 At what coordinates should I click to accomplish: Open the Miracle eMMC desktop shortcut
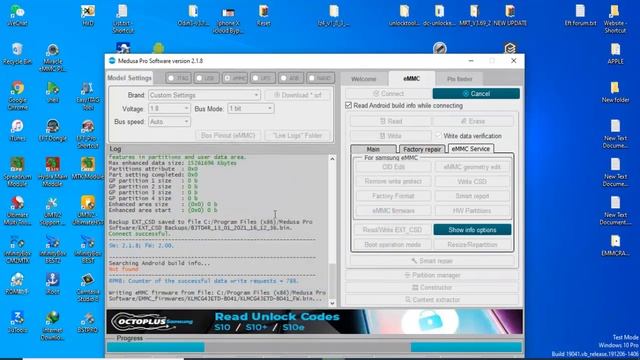pos(52,57)
